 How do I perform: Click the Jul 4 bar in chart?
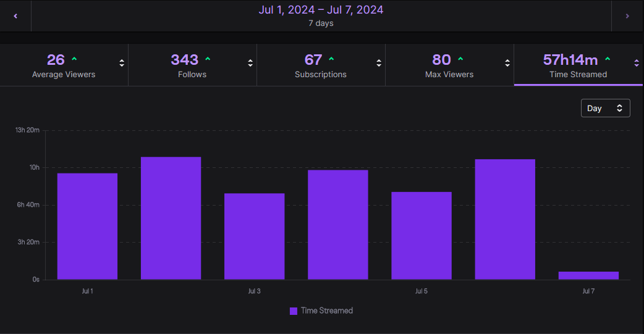(x=338, y=225)
